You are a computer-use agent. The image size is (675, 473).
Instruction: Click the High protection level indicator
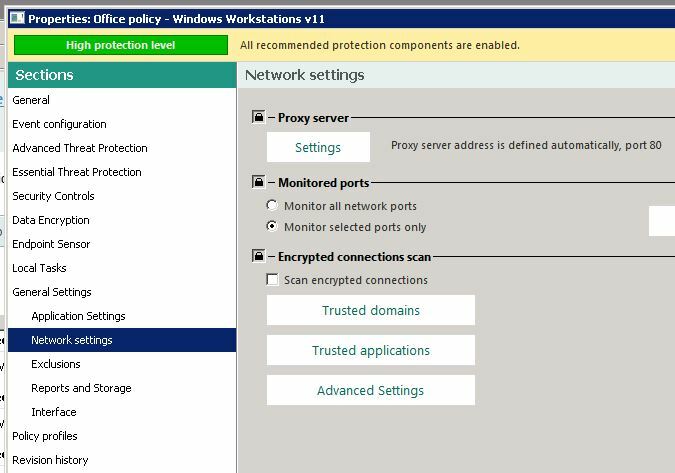121,45
